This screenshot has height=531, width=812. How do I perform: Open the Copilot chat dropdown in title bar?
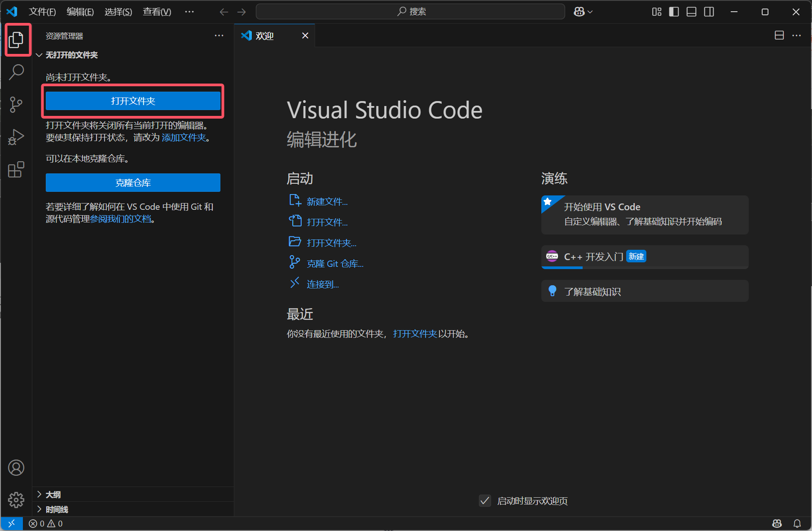583,12
